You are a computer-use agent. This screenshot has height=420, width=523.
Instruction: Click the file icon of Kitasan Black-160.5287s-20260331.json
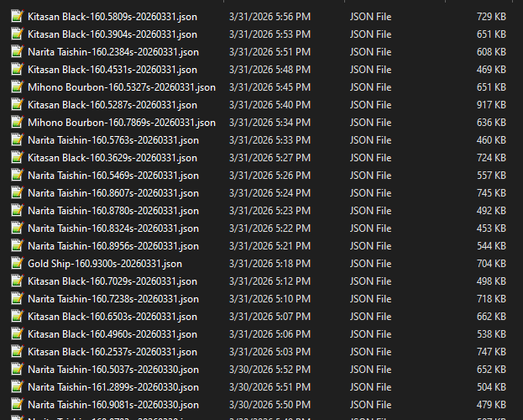click(x=18, y=104)
